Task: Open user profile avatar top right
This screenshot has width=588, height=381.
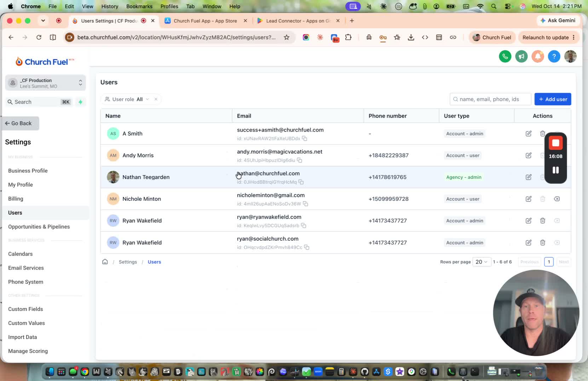Action: pyautogui.click(x=570, y=57)
